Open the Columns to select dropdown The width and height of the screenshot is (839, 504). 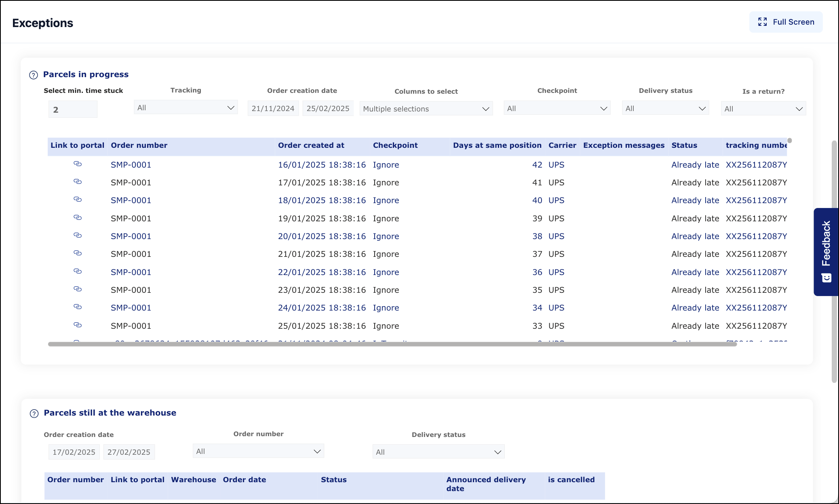point(426,109)
